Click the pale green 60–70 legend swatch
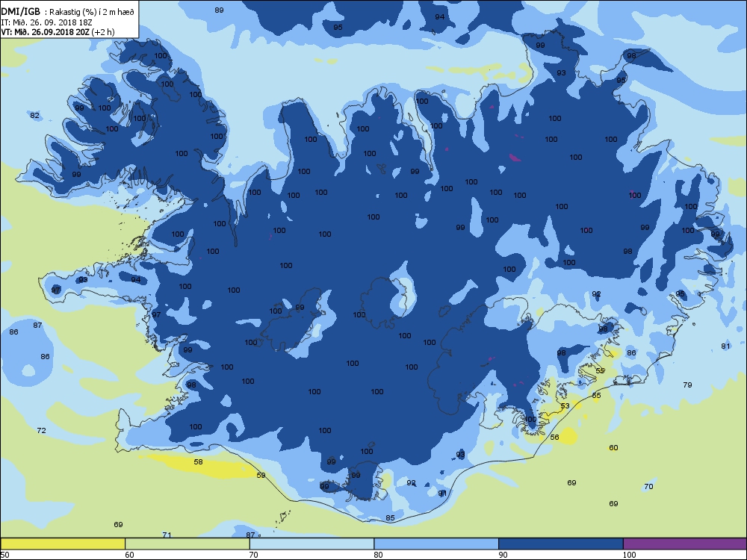This screenshot has width=747, height=560. pos(187,544)
